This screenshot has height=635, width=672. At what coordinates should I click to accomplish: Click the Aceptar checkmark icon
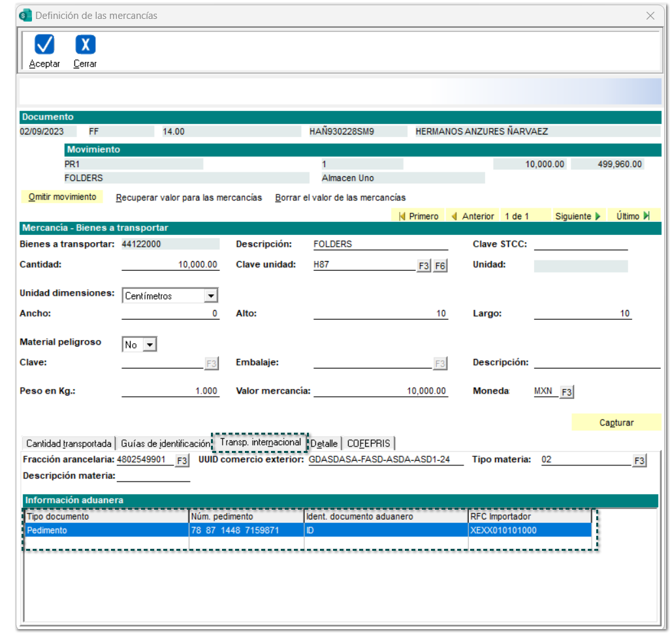click(x=44, y=44)
